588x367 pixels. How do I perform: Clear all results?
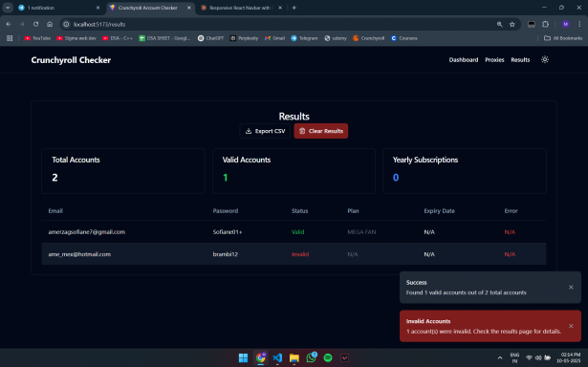[321, 131]
